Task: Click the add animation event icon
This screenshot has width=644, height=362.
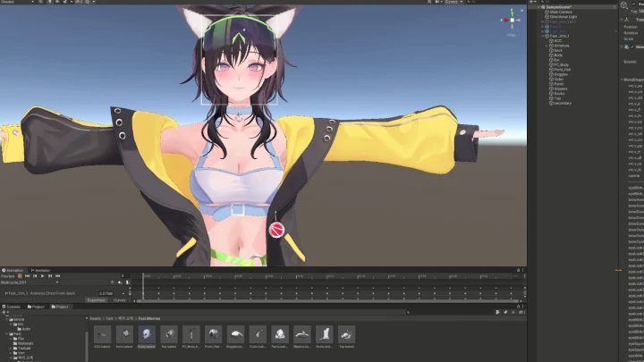Action: [x=127, y=282]
